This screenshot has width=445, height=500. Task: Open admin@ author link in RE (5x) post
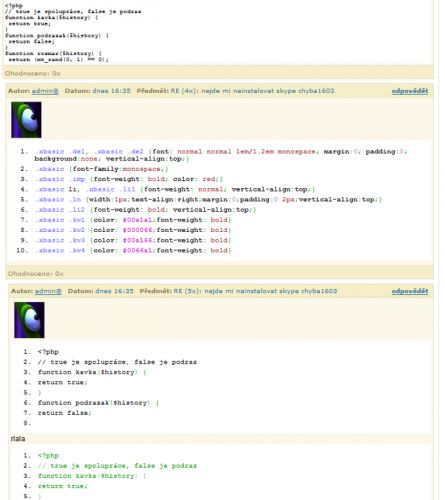[x=48, y=291]
